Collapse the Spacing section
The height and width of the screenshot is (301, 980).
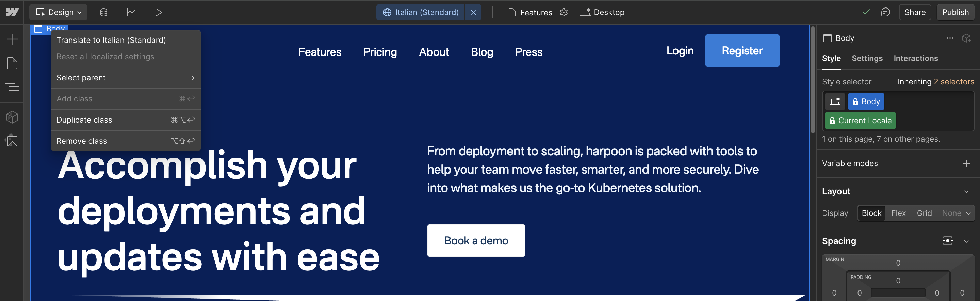tap(966, 241)
